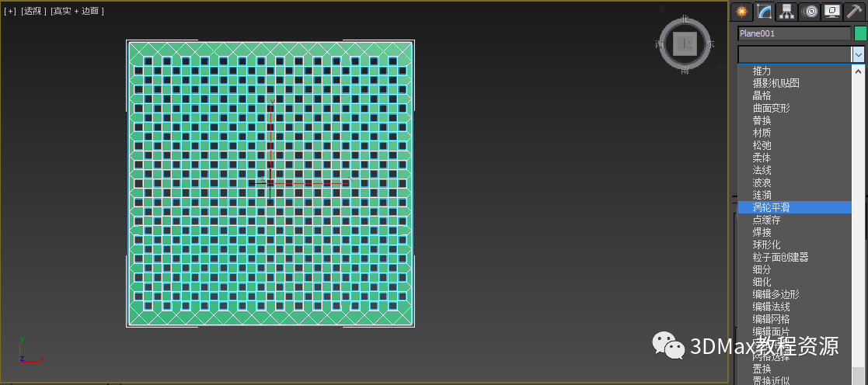The height and width of the screenshot is (385, 868).
Task: Open the Plane001 object color swatch
Action: (860, 33)
